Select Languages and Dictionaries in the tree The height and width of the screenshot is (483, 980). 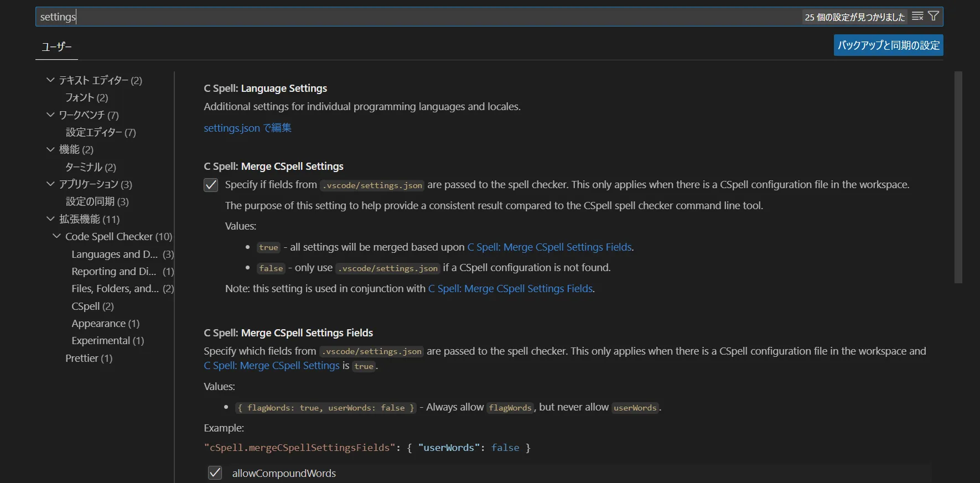115,255
